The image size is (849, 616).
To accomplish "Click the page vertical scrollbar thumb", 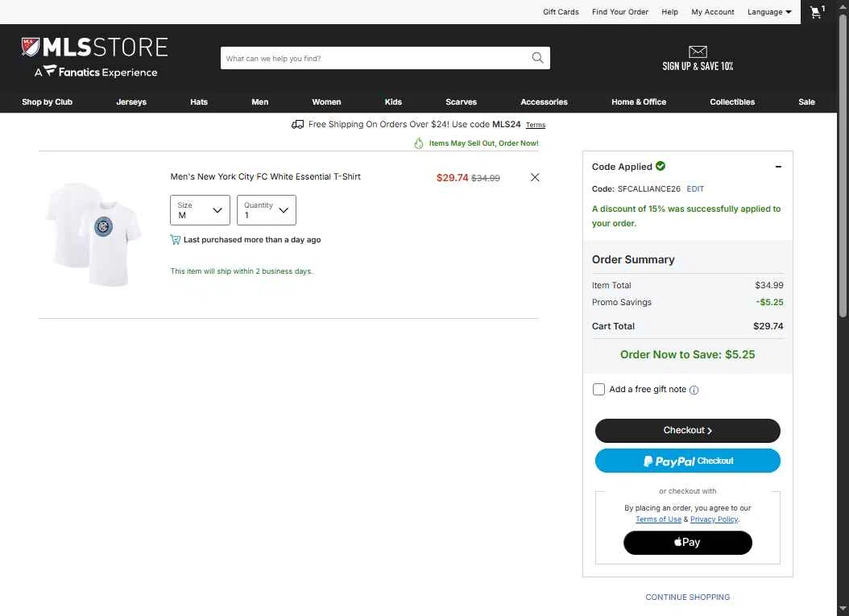I will click(x=843, y=165).
